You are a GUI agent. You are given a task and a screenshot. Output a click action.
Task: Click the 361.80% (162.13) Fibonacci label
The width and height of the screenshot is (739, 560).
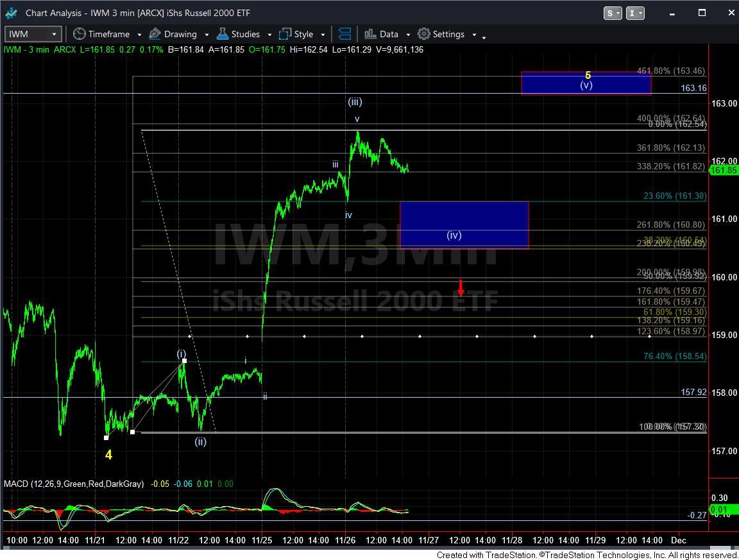pos(671,148)
